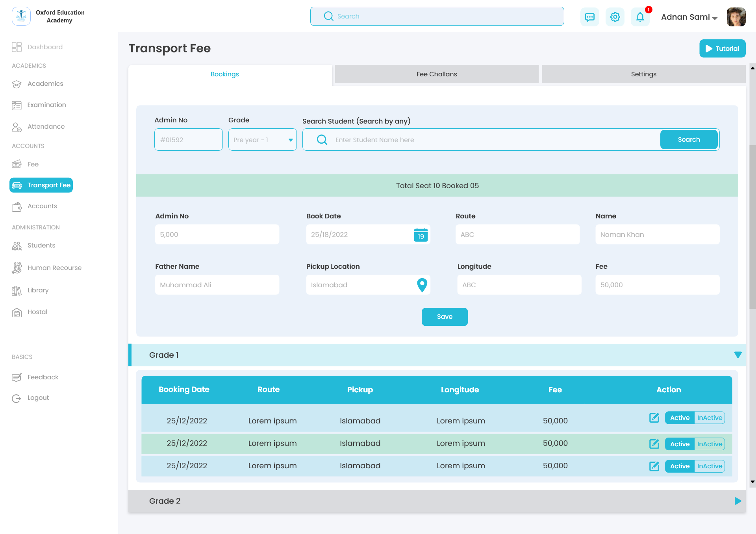Viewport: 756px width, 534px height.
Task: Open the Dashboard menu item
Action: tap(45, 47)
